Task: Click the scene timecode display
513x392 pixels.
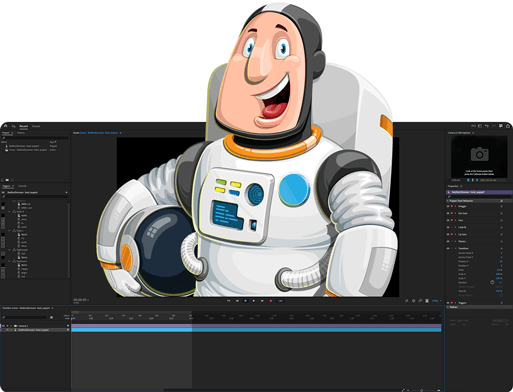Action: pyautogui.click(x=80, y=300)
